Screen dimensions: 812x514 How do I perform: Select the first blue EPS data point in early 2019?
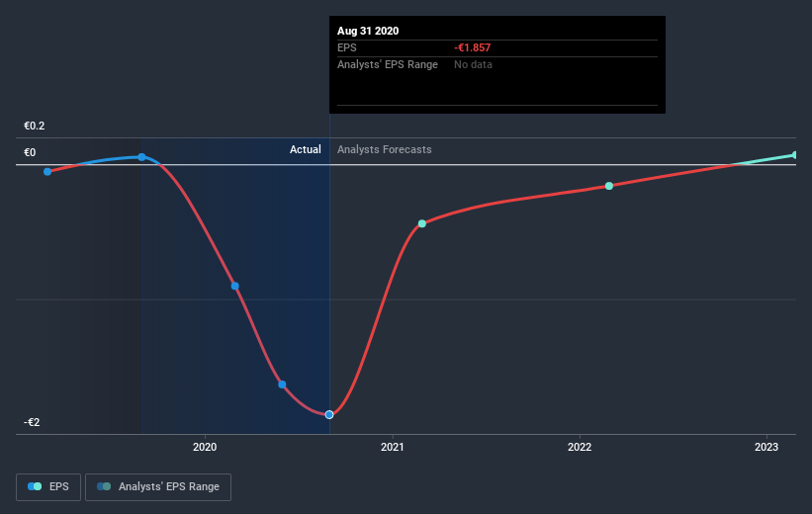click(47, 171)
